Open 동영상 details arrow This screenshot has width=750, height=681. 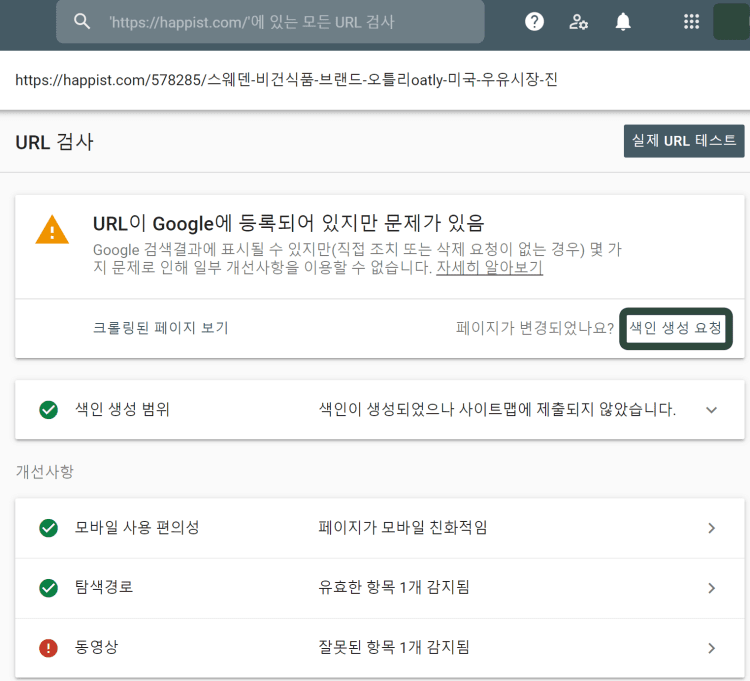[x=711, y=648]
